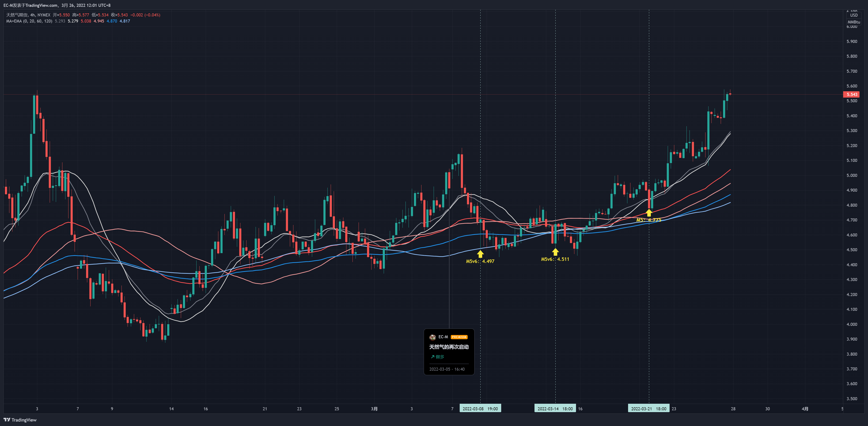Click the USD currency label on price axis
Image resolution: width=868 pixels, height=426 pixels.
pyautogui.click(x=853, y=15)
